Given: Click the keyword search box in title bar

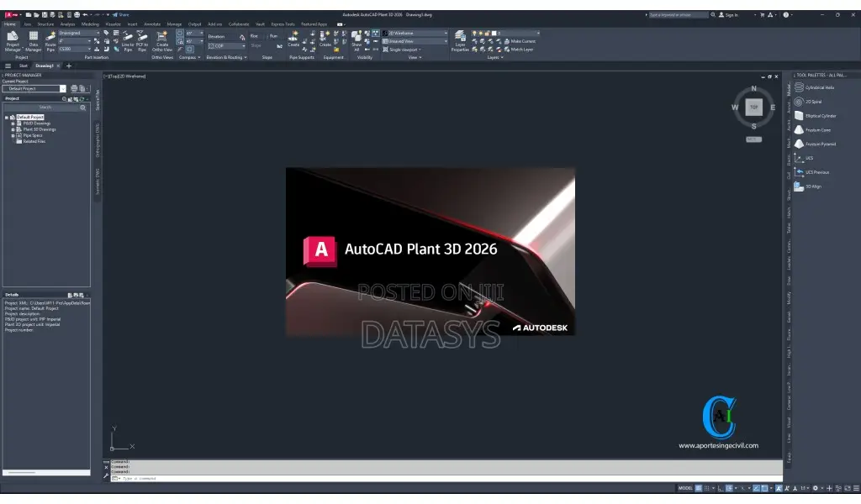Looking at the screenshot, I should click(x=679, y=15).
